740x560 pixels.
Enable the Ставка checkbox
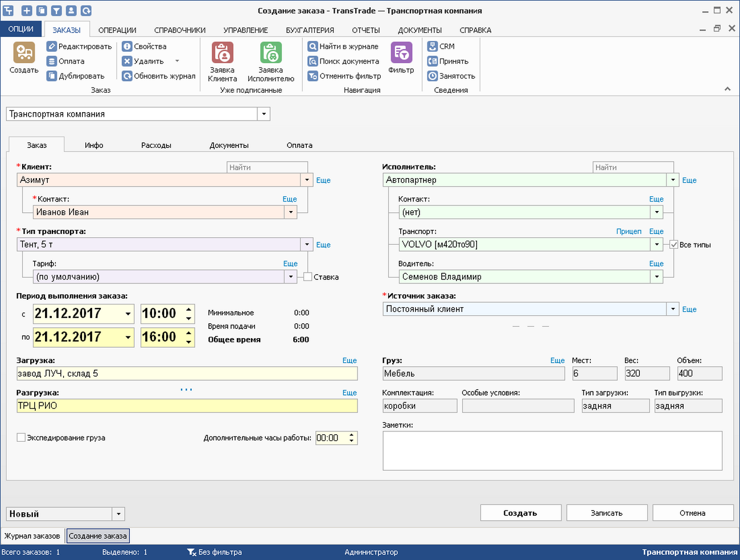coord(308,277)
